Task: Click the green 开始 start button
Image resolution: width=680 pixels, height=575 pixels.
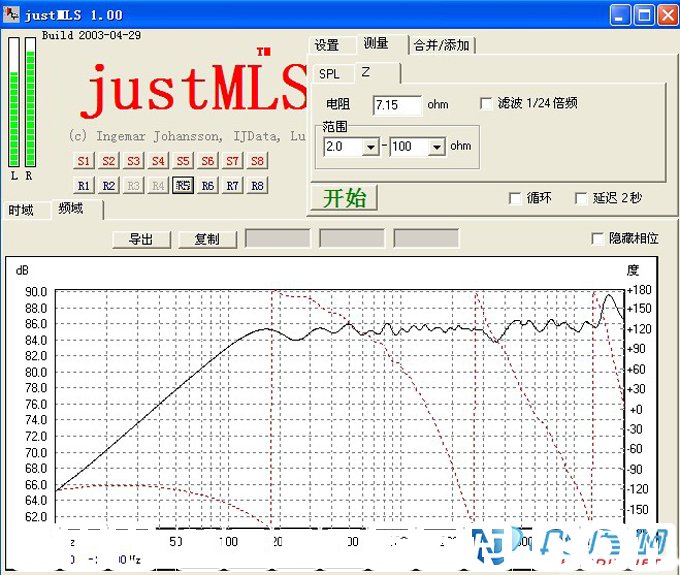Action: pyautogui.click(x=344, y=198)
